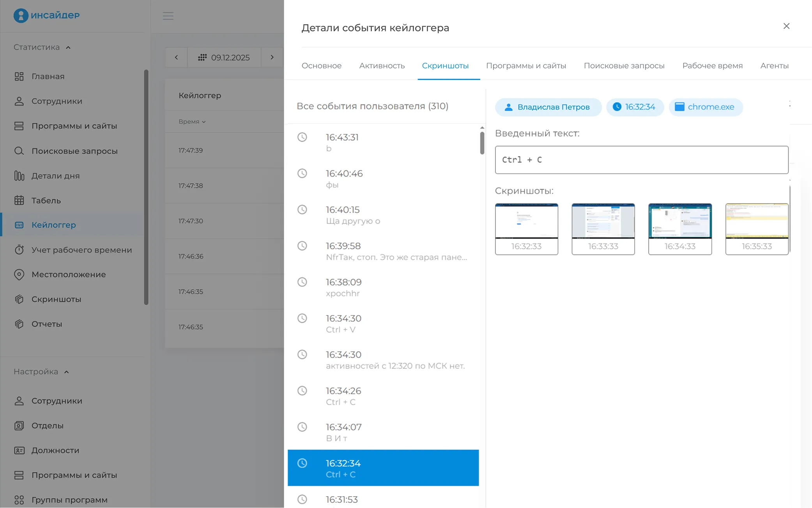Go to the next date arrow
Viewport: 812px width, 508px height.
(x=272, y=58)
